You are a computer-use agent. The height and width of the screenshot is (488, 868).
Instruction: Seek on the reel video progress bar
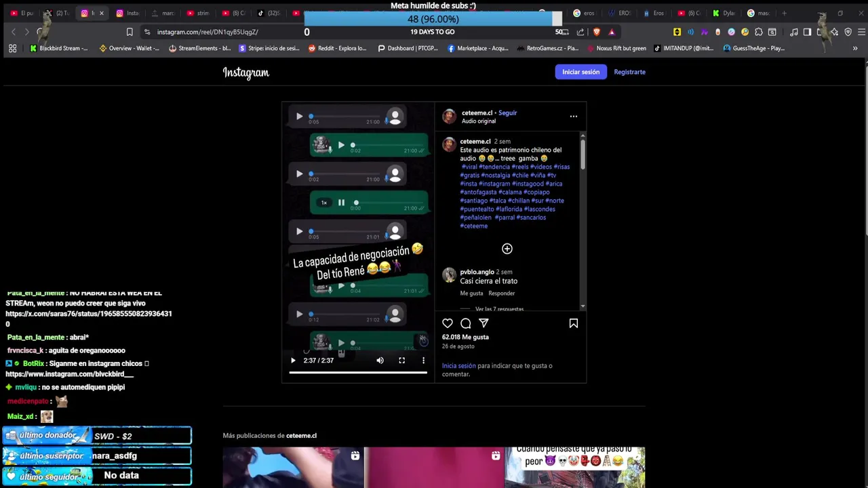(358, 372)
